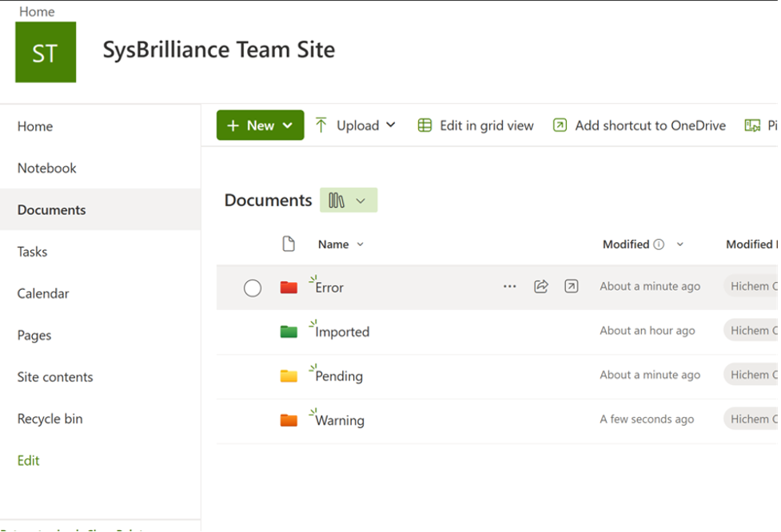
Task: Click the Modified column info icon
Action: pyautogui.click(x=659, y=244)
